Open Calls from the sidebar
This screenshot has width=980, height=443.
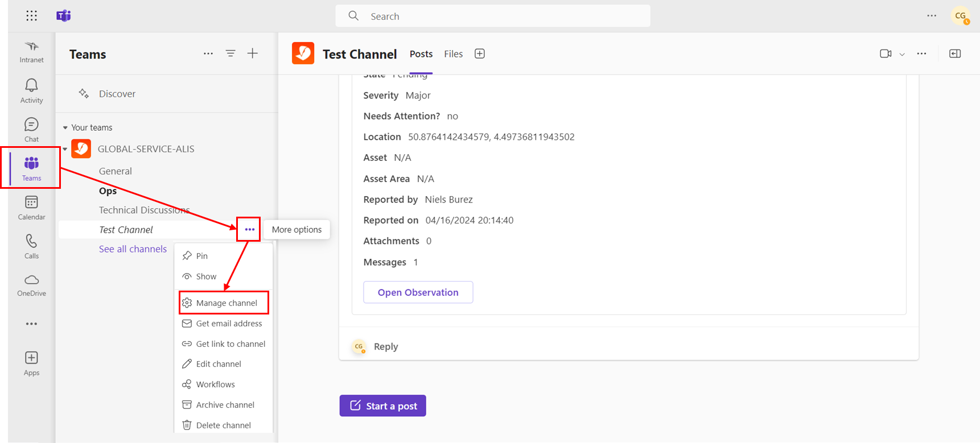tap(31, 246)
